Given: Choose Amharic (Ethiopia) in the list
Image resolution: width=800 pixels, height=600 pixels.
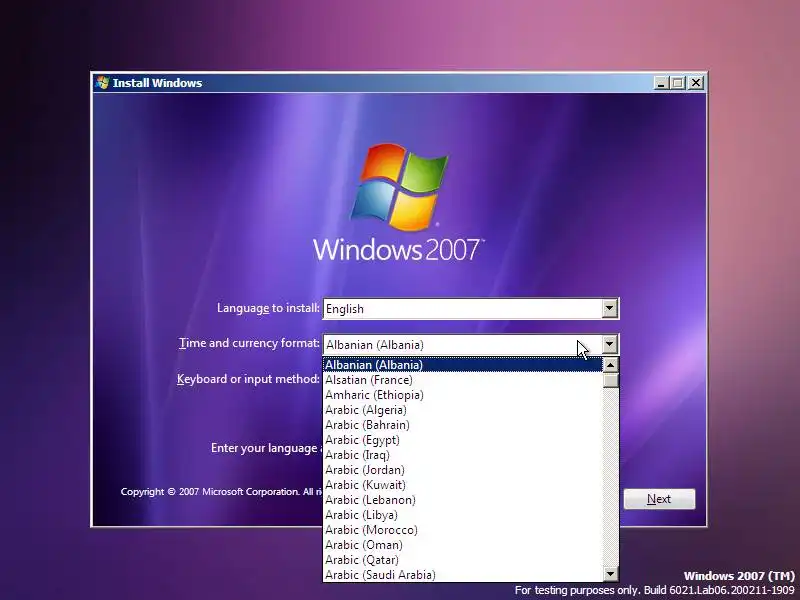Looking at the screenshot, I should pyautogui.click(x=463, y=395).
